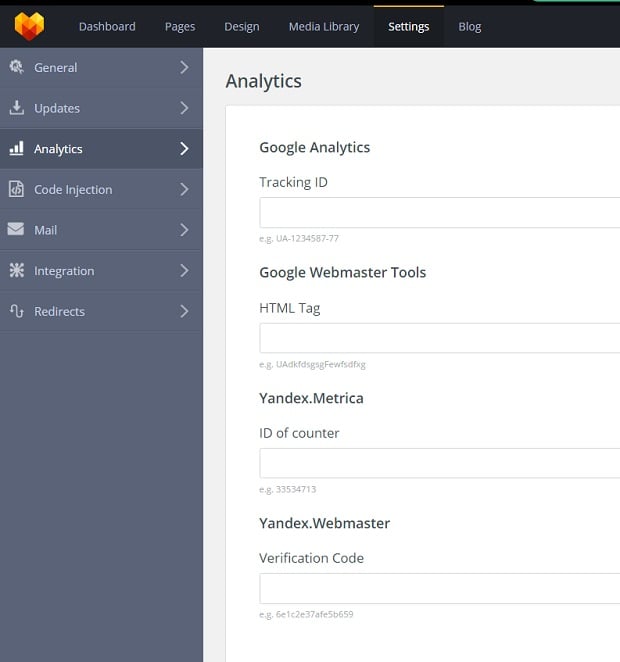Screen dimensions: 620x662
Task: Click the Mail envelope icon
Action: [x=16, y=229]
